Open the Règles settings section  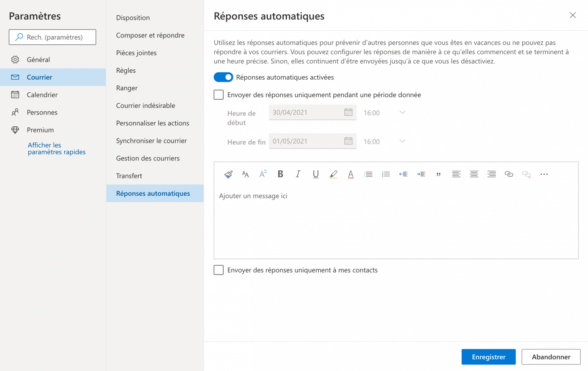click(x=125, y=70)
